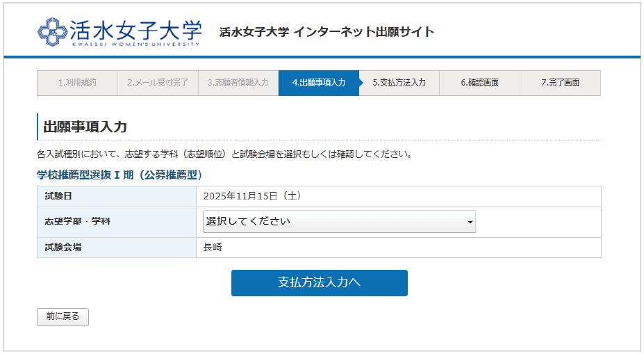The height and width of the screenshot is (354, 644).
Task: Click the dropdown arrow beside 選択してください
Action: [x=470, y=223]
